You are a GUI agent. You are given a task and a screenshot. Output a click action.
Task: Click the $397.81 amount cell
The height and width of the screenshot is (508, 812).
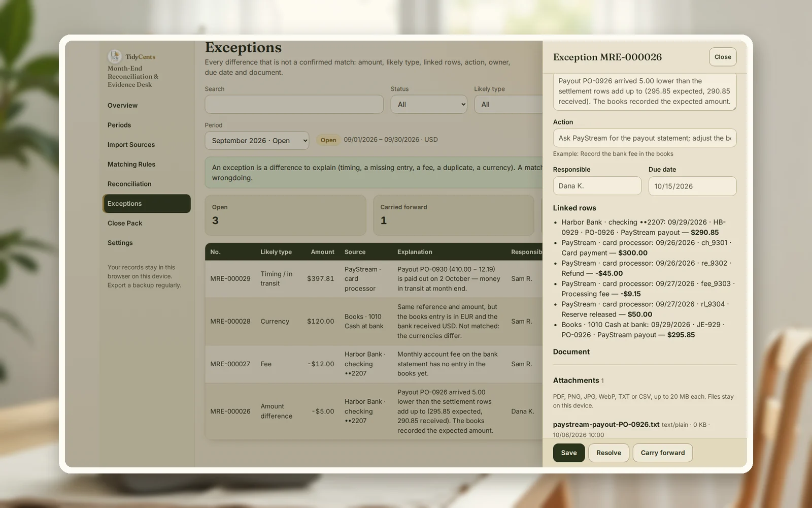[x=320, y=279]
